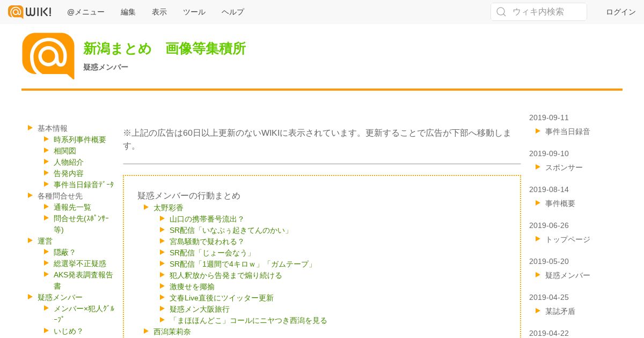644x338 pixels.
Task: Open 某誌矛盾 in recent updates
Action: click(560, 311)
